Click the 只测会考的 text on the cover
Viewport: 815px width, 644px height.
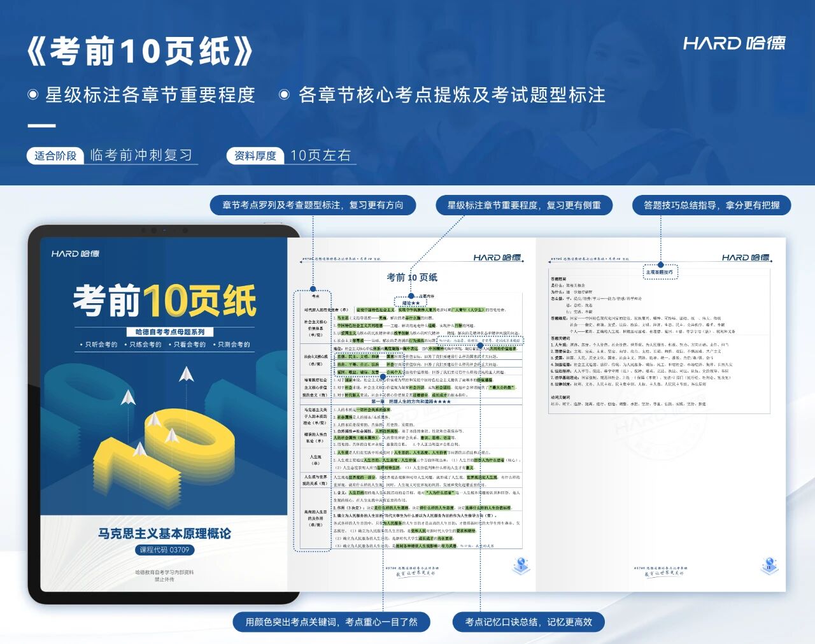tap(234, 345)
